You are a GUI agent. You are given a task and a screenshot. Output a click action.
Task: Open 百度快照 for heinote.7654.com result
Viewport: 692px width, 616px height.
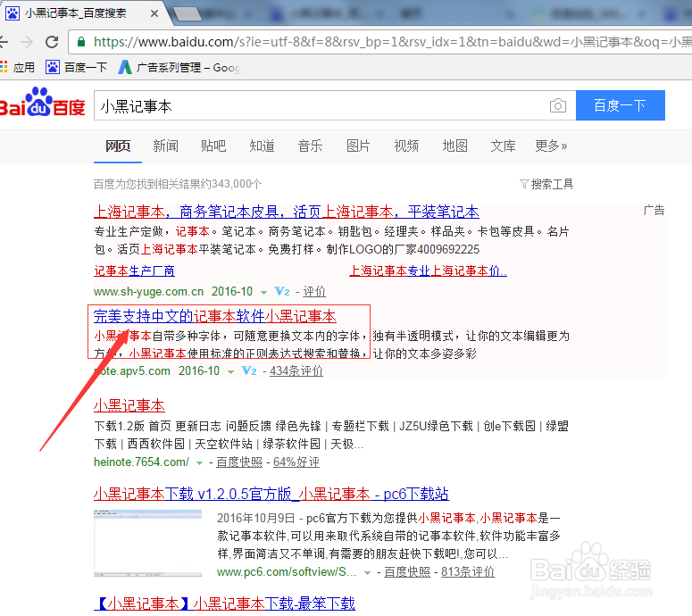[x=239, y=462]
